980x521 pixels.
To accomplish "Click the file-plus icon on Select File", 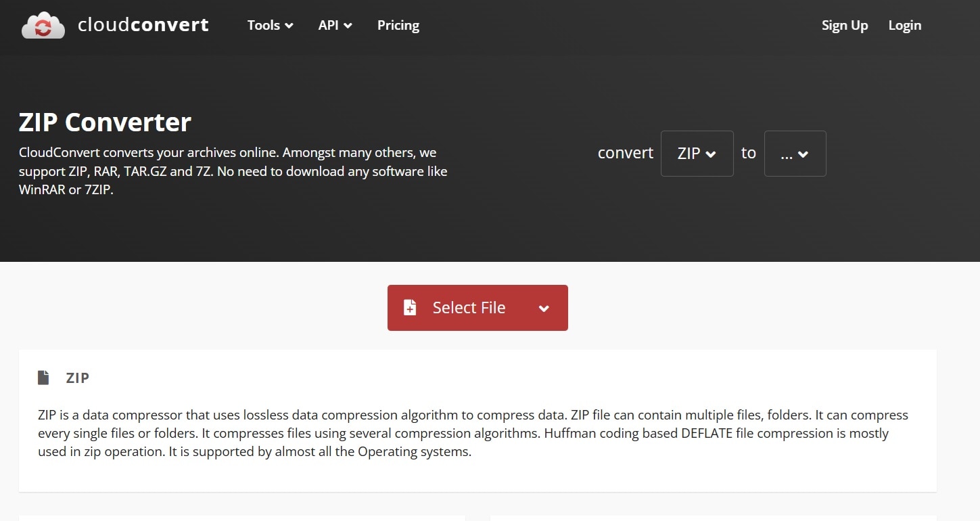I will pos(410,308).
